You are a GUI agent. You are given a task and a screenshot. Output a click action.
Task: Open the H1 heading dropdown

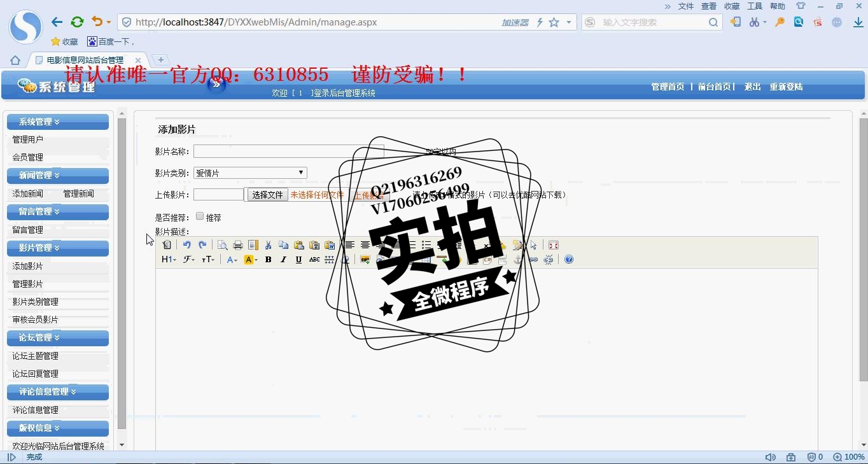[169, 259]
